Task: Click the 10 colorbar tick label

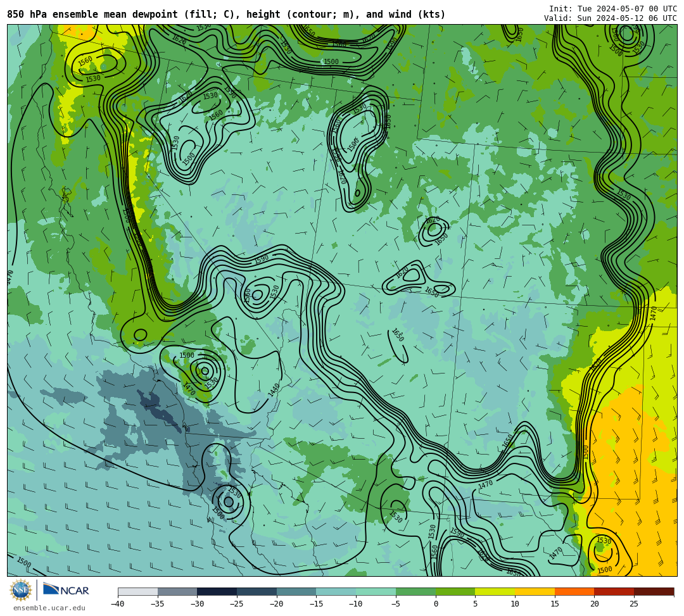Action: point(515,604)
